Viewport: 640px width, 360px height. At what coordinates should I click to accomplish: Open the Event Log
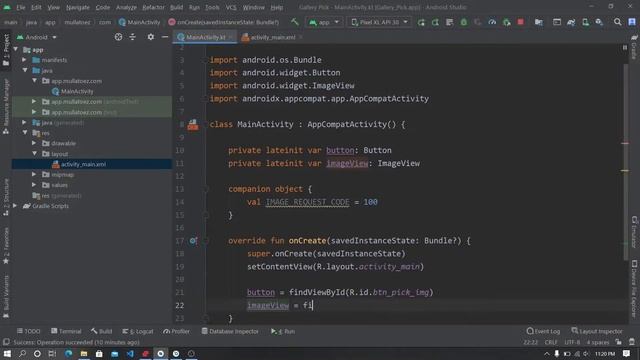543,331
